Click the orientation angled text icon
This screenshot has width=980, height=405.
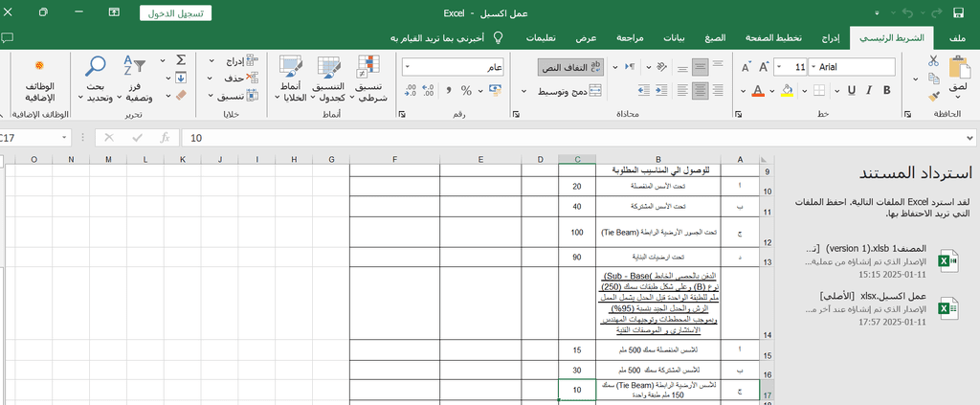[661, 67]
